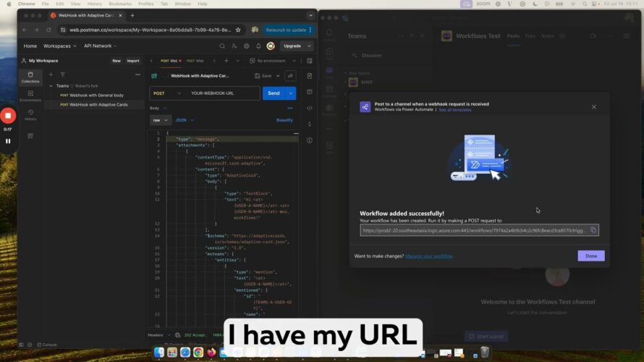Open Send button dropdown arrow

point(291,93)
